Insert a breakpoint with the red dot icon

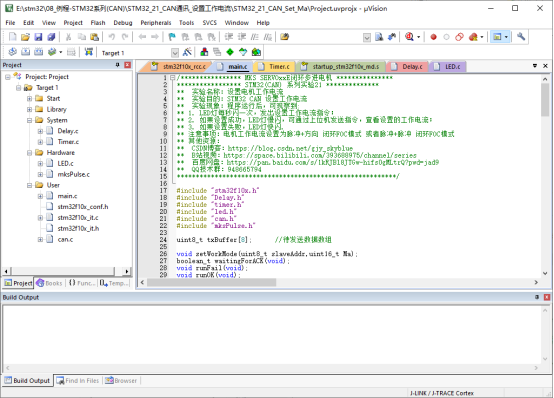[434, 37]
